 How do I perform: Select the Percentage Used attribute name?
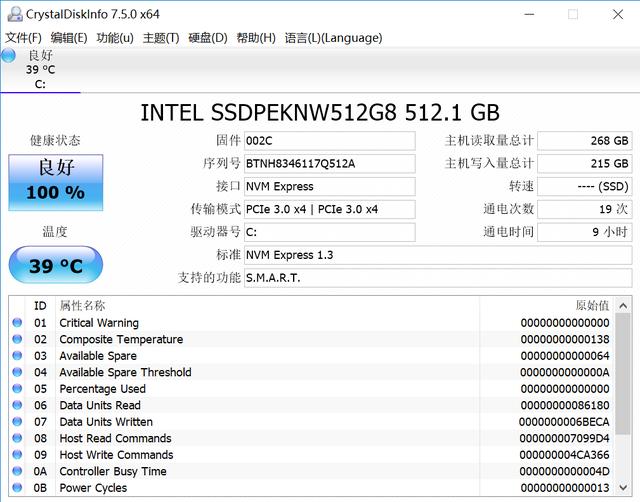(102, 389)
